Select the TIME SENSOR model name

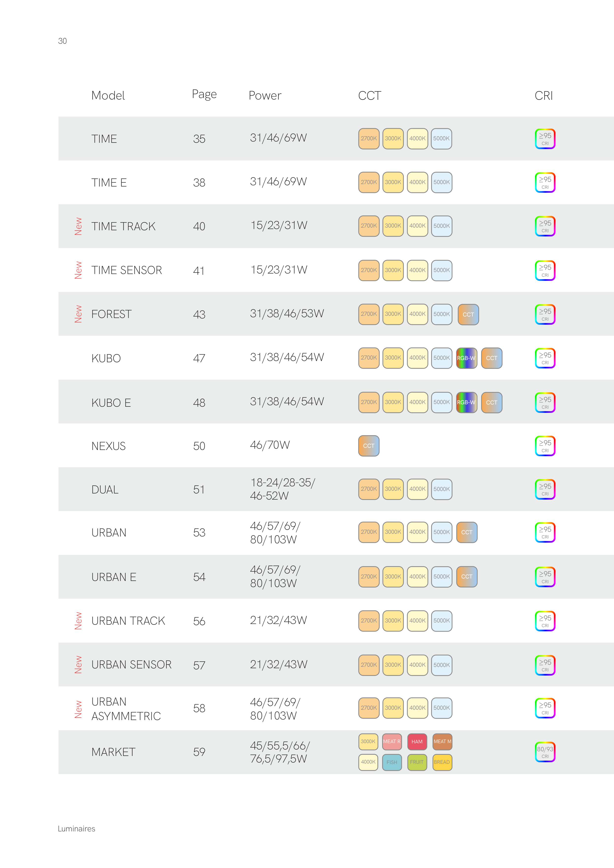(126, 270)
